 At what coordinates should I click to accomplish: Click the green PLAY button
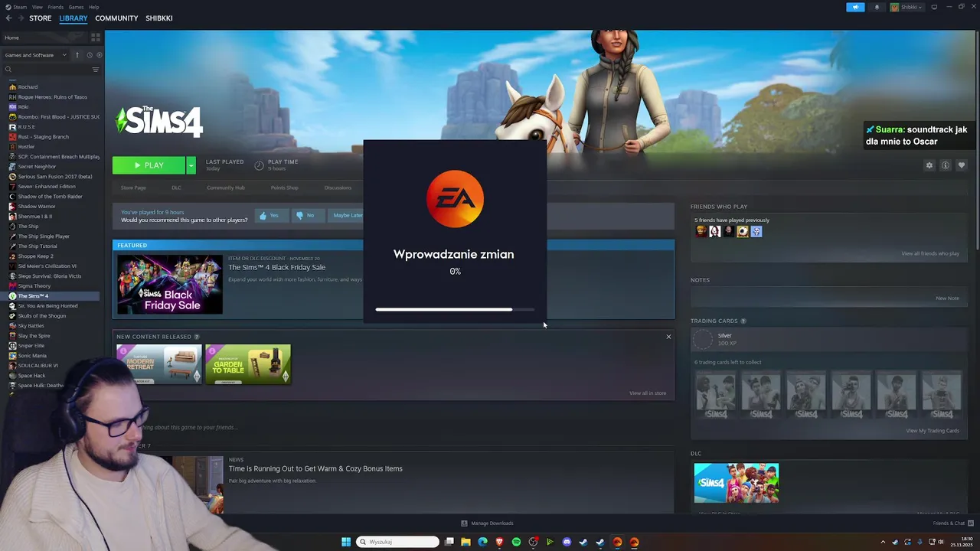coord(149,165)
